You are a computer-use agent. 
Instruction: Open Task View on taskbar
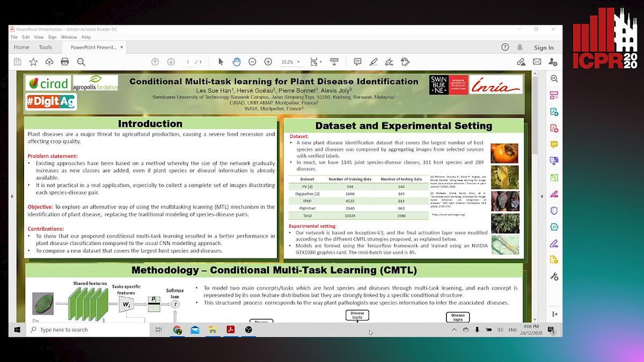point(158,329)
